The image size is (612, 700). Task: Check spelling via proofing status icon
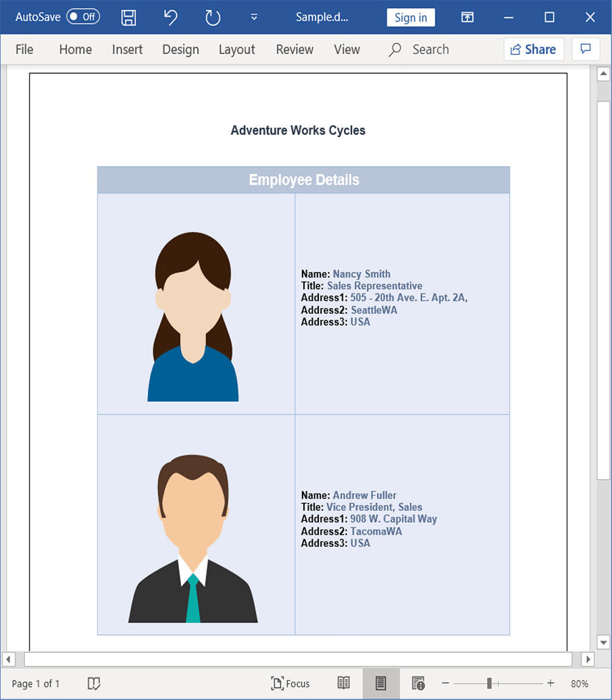[x=94, y=683]
